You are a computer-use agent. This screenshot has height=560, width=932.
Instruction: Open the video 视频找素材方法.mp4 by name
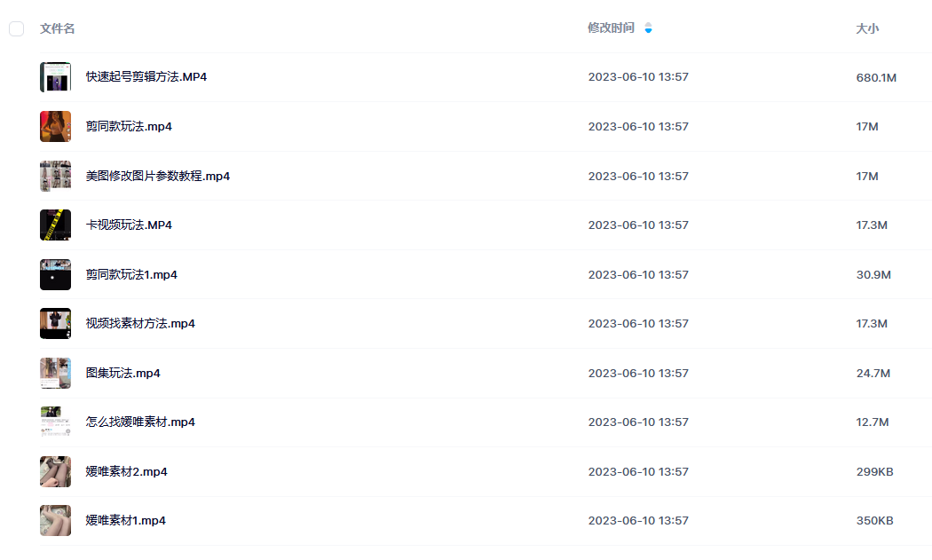click(140, 324)
